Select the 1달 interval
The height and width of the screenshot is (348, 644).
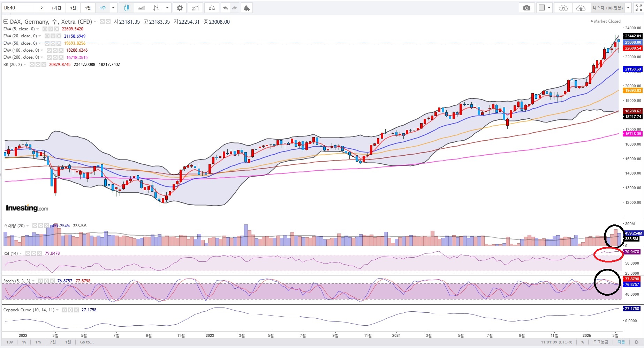tap(88, 8)
